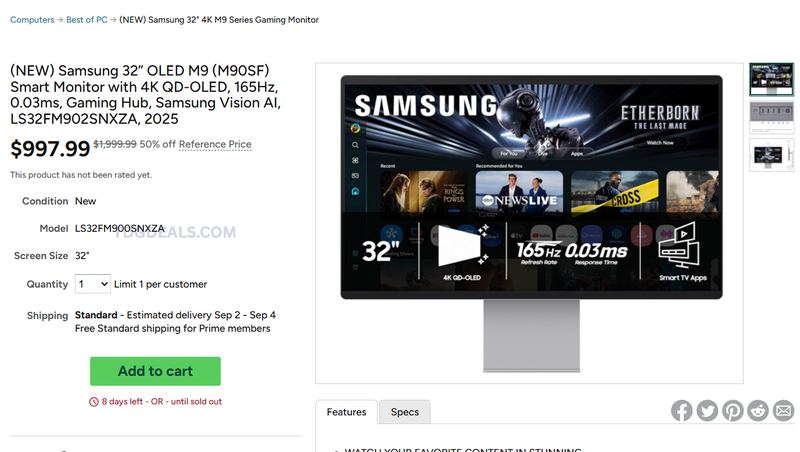Switch to the Features tab
The image size is (800, 452).
point(346,412)
